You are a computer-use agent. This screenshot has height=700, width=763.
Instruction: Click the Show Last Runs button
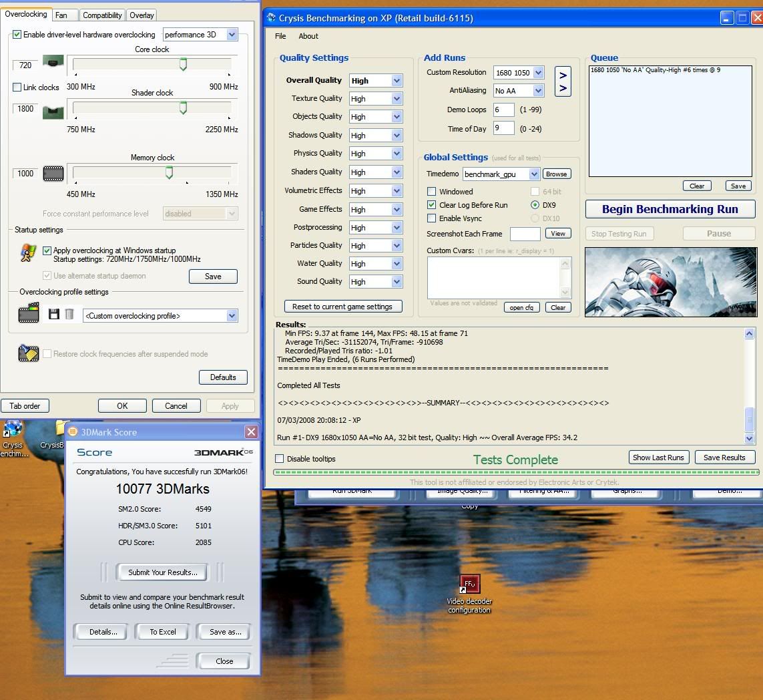(x=658, y=457)
